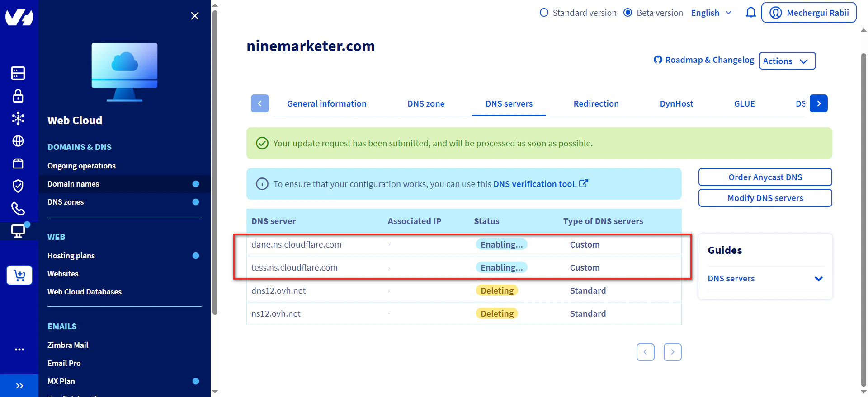Click the shopping cart order icon
The image size is (868, 397).
(19, 275)
